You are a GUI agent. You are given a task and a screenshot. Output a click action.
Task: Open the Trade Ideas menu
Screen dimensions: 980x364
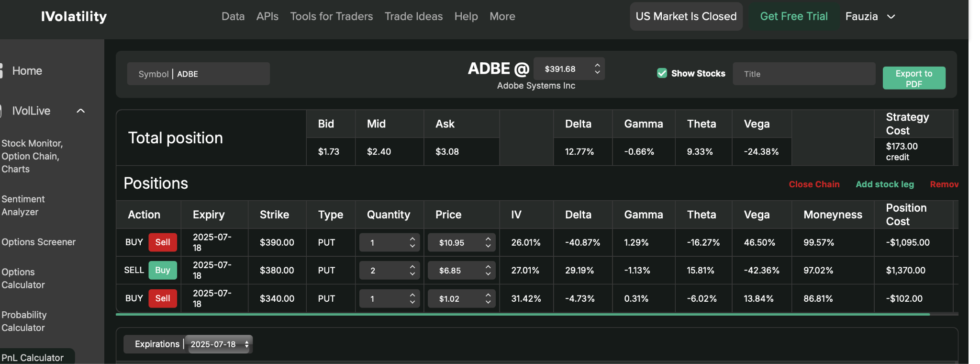[414, 16]
